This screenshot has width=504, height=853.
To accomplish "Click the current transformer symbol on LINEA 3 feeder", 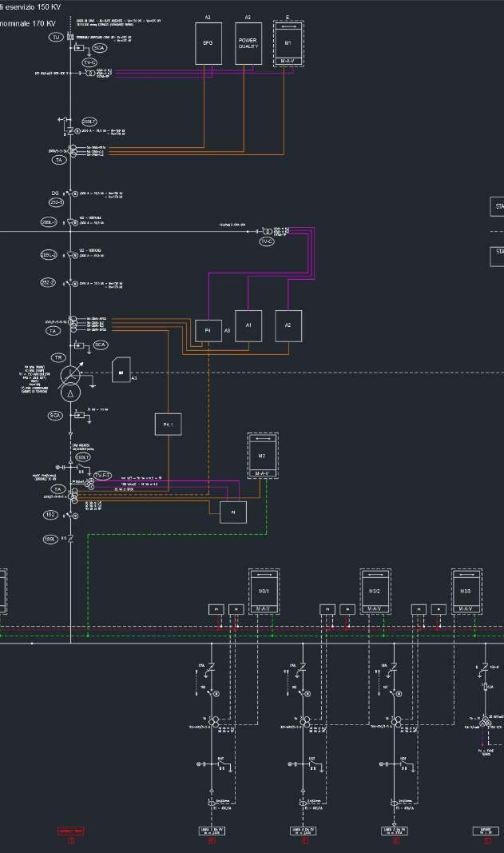I will tap(397, 723).
